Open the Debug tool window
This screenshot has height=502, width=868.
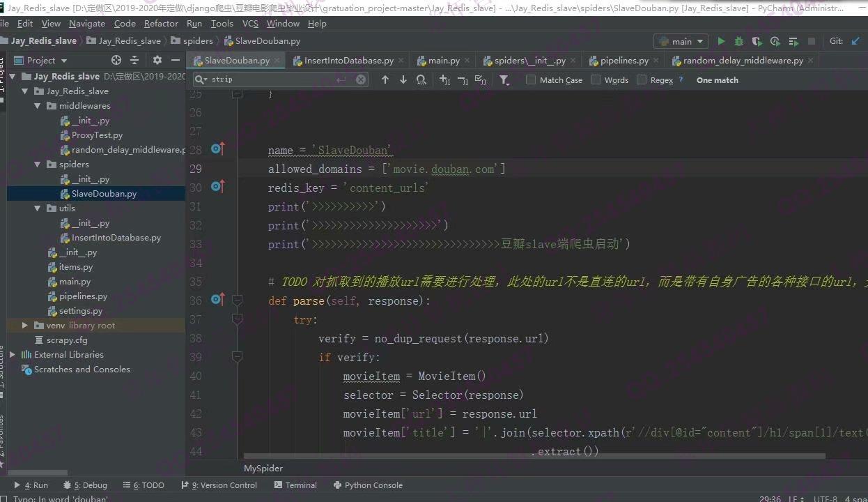[x=85, y=485]
